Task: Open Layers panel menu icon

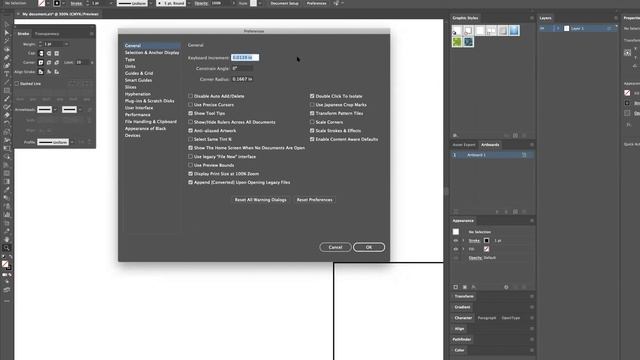Action: 616,18
